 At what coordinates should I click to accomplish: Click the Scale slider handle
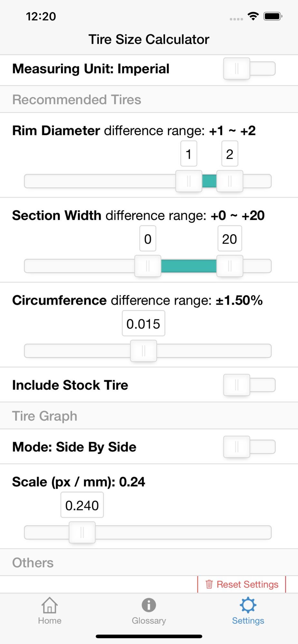click(x=82, y=532)
